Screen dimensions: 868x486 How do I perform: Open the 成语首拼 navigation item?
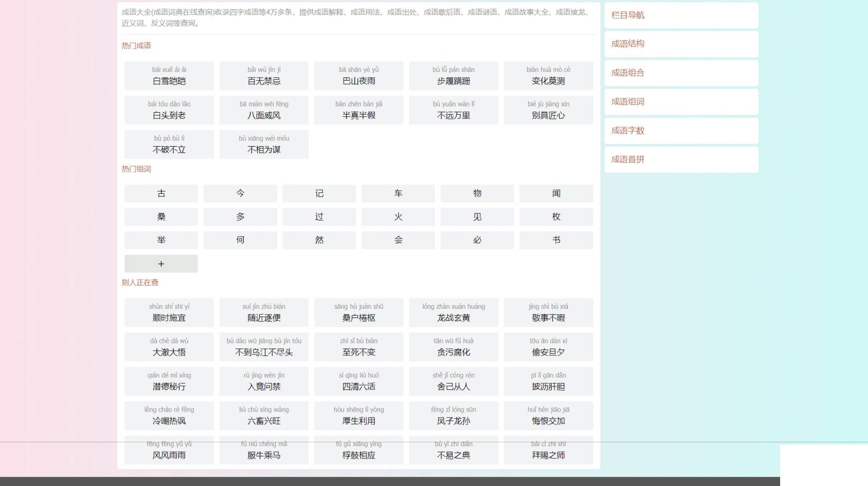tap(681, 159)
